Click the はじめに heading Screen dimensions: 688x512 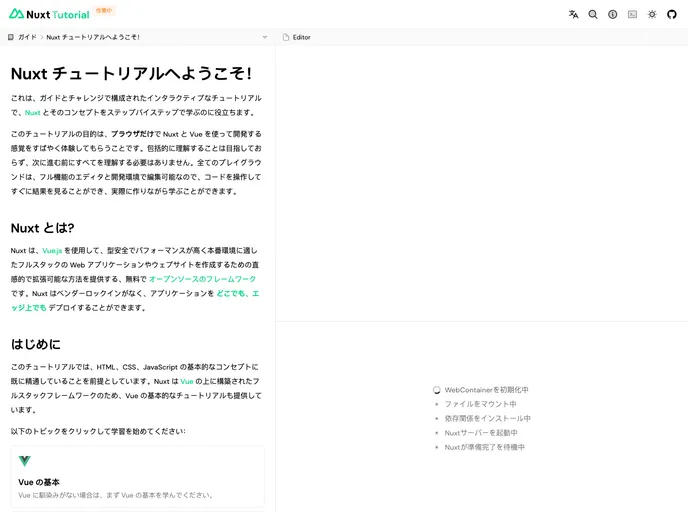click(36, 344)
